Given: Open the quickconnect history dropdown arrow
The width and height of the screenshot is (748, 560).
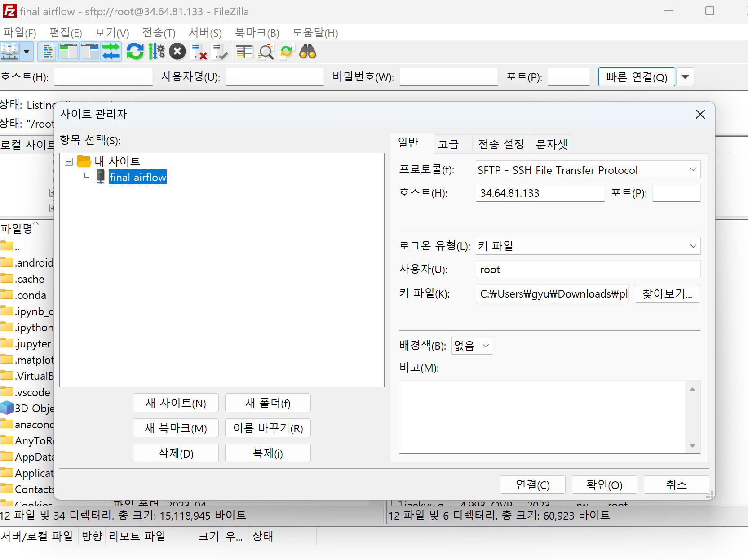Looking at the screenshot, I should (685, 77).
